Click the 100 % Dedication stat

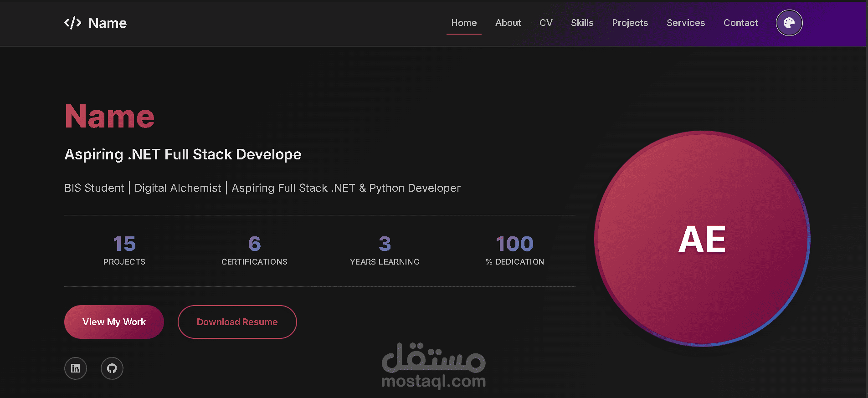tap(515, 250)
